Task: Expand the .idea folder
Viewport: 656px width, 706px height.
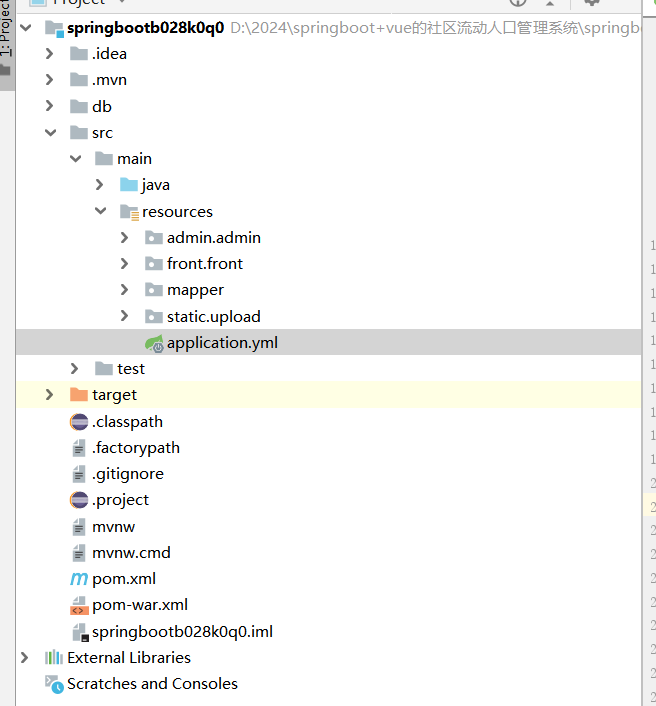Action: pos(50,54)
